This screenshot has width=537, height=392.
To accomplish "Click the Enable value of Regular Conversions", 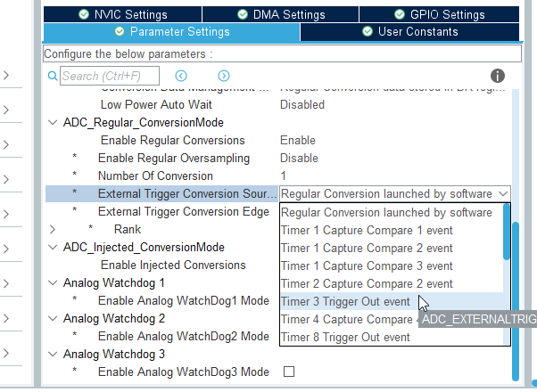I will pyautogui.click(x=298, y=140).
